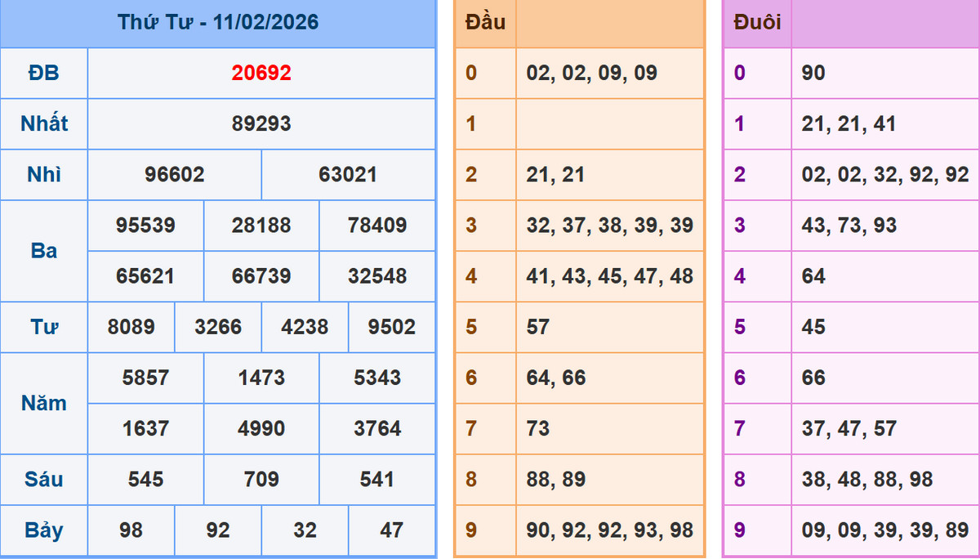Select second prize number 63021
The image size is (980, 559).
click(x=348, y=175)
